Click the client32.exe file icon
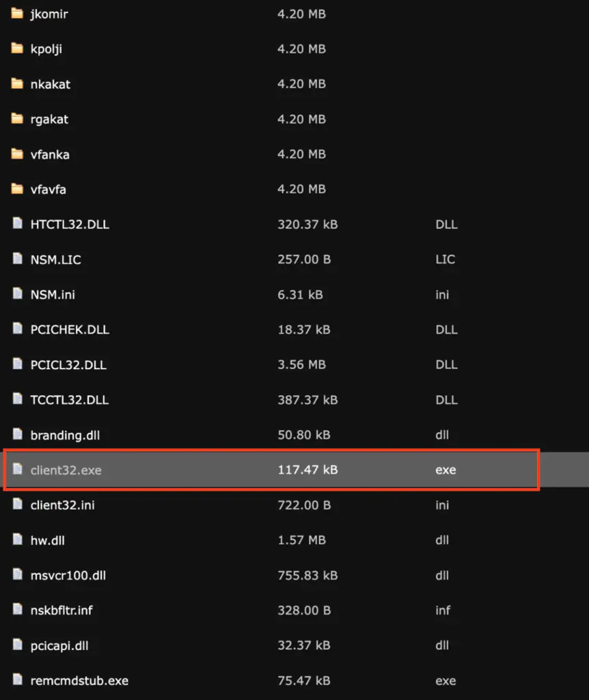This screenshot has height=700, width=589. point(18,470)
